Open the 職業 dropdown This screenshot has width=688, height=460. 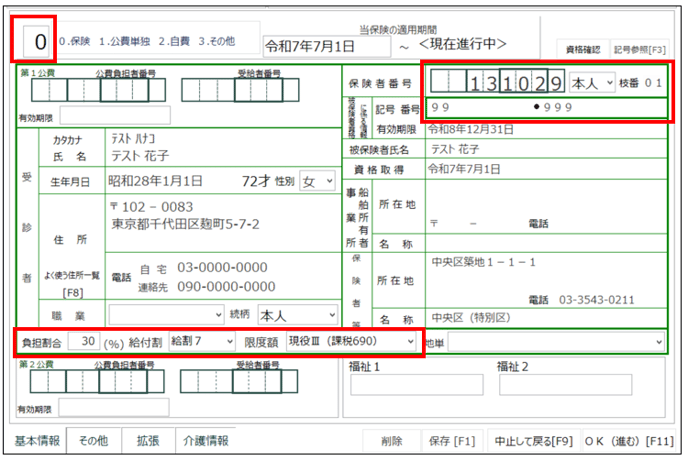pos(166,314)
